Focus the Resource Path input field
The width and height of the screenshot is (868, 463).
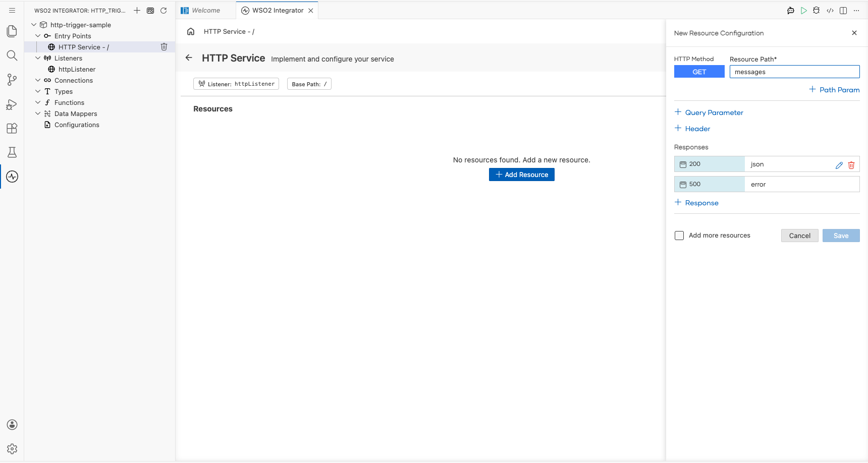click(795, 72)
